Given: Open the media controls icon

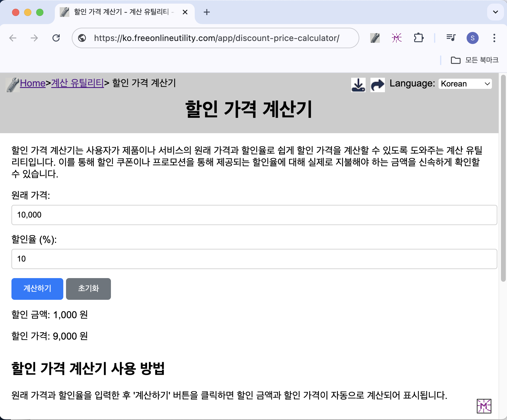Looking at the screenshot, I should tap(451, 38).
